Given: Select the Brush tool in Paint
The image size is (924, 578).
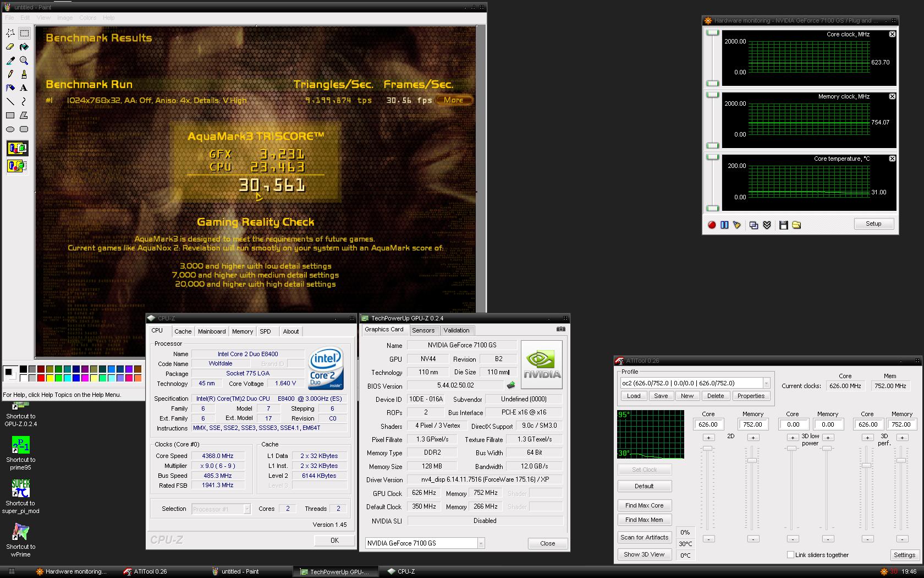Looking at the screenshot, I should tap(24, 74).
